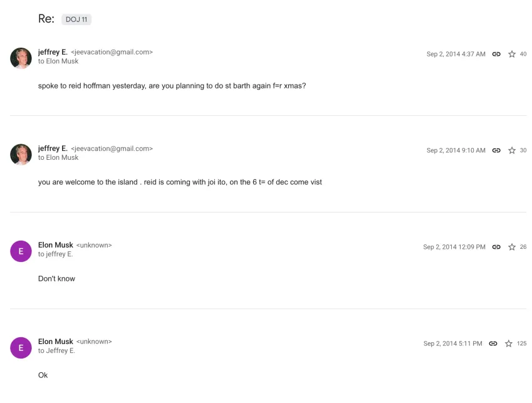Expand recipient details on the "Don't know" message
The image size is (532, 403).
pos(55,254)
